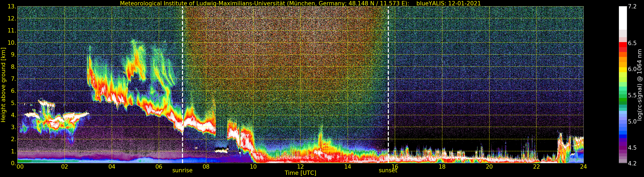Click the white dashed sunrise marker line
The width and height of the screenshot is (644, 177).
[x=182, y=85]
